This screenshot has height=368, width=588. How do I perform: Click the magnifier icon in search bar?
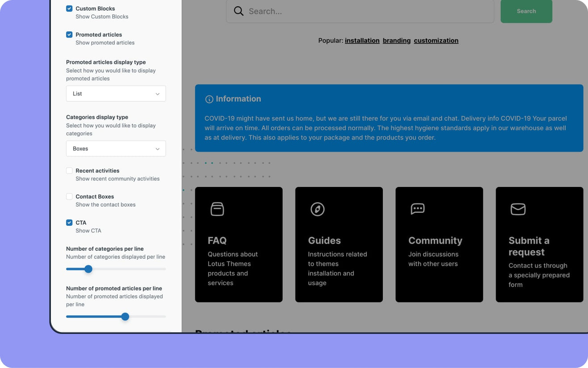coord(239,11)
